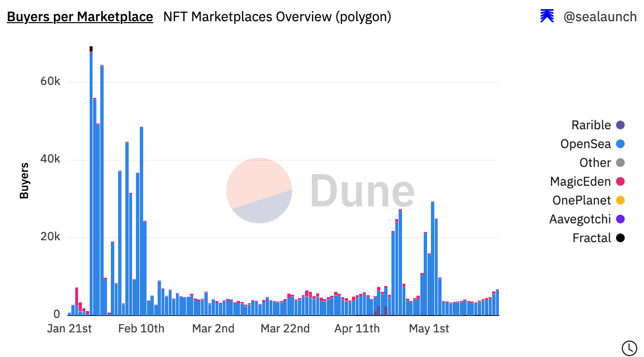Toggle the Other series color dot
644x357 pixels.
click(620, 163)
